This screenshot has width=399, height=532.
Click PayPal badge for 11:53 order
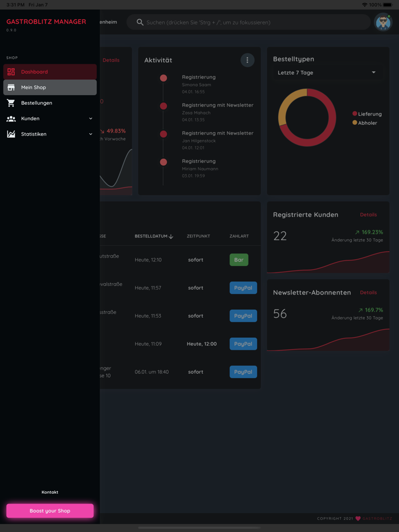[243, 316]
